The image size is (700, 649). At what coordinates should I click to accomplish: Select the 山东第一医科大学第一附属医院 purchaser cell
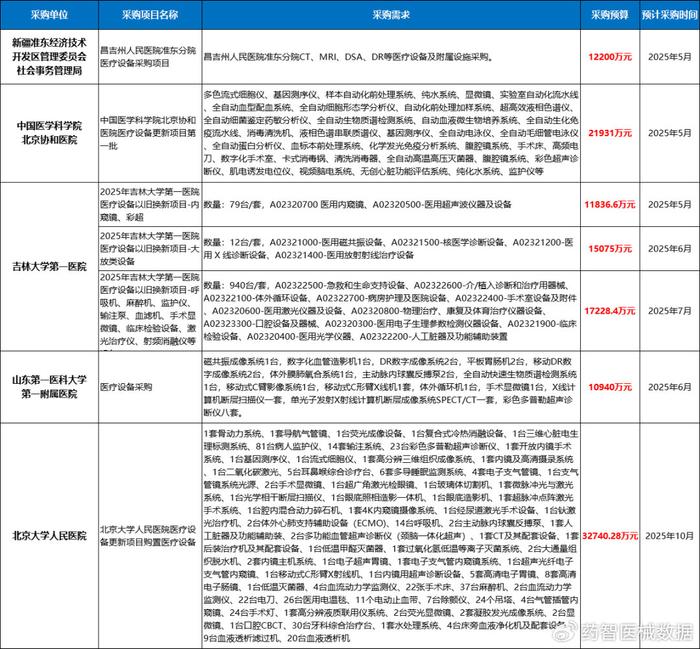tap(49, 387)
